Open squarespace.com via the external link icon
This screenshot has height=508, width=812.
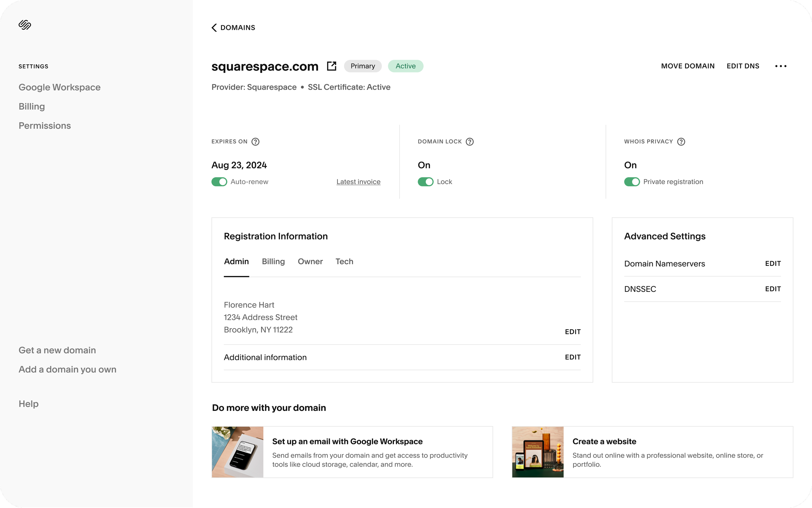[332, 66]
